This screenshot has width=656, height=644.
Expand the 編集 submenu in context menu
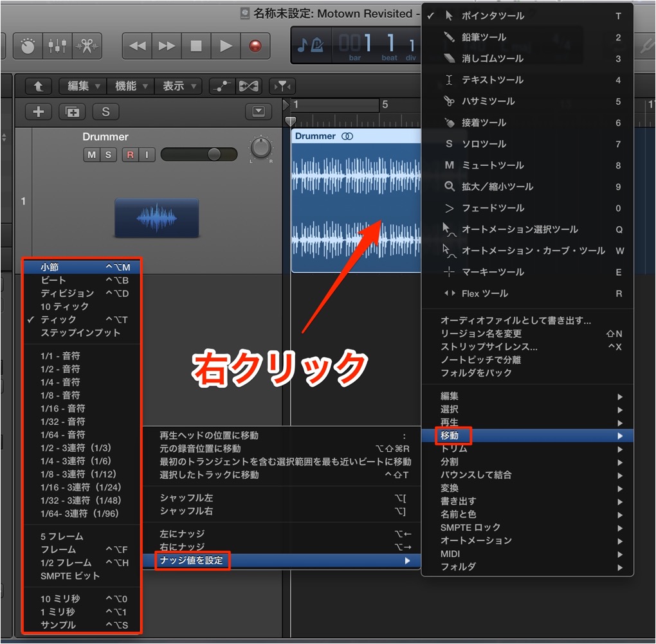click(x=527, y=396)
